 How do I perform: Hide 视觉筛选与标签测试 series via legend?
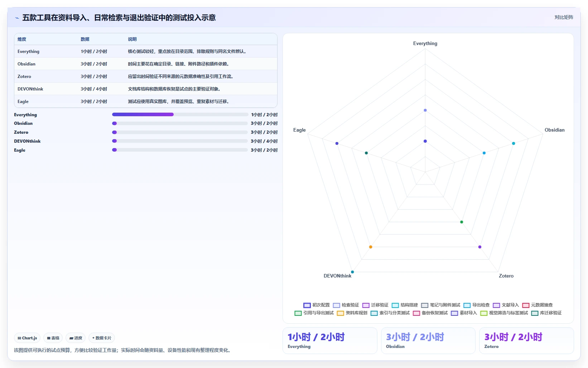coord(504,313)
